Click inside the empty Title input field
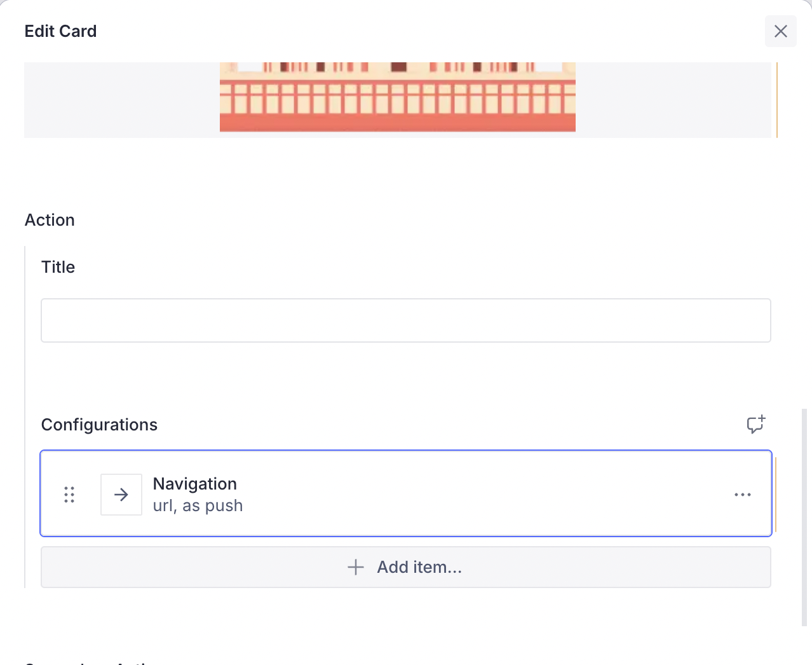Viewport: 812px width, 665px height. point(406,320)
